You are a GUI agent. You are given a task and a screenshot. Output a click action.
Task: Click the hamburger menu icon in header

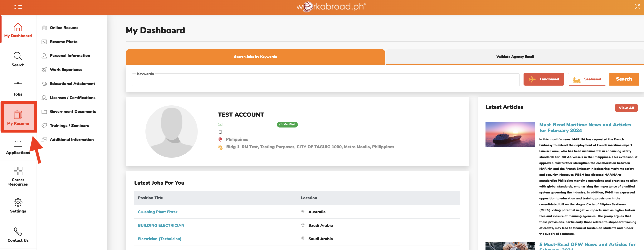pyautogui.click(x=18, y=7)
